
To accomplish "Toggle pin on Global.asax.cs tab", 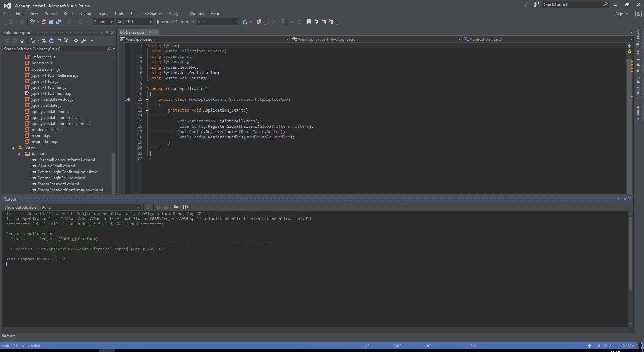I will pos(150,32).
